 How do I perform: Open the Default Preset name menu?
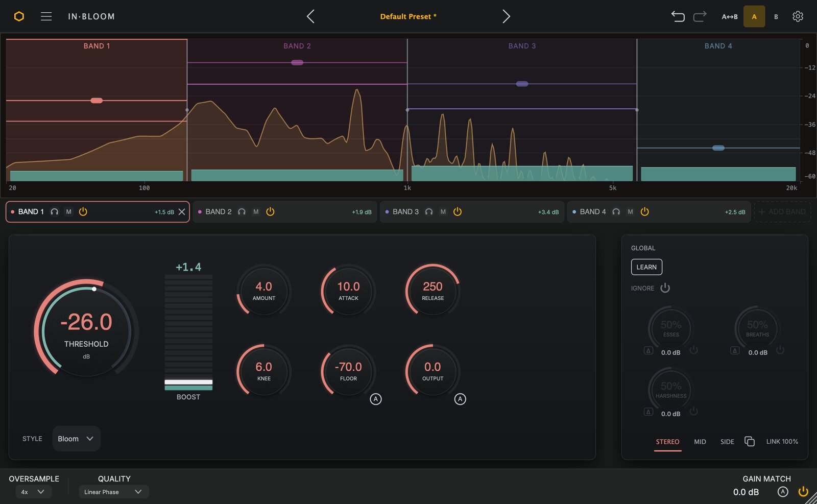[x=408, y=16]
